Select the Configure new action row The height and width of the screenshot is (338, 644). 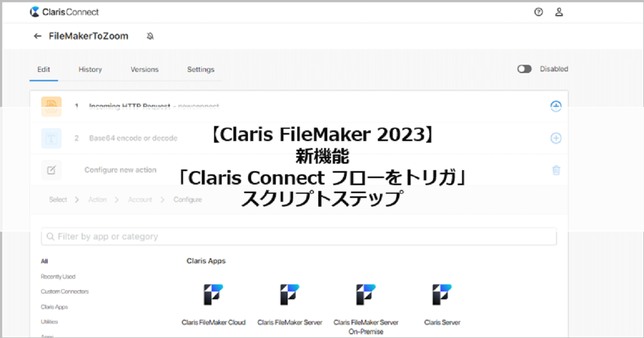298,170
